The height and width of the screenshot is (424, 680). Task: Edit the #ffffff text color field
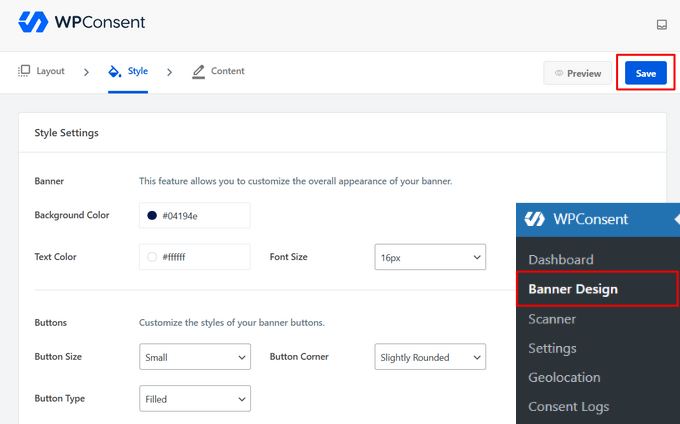(195, 257)
